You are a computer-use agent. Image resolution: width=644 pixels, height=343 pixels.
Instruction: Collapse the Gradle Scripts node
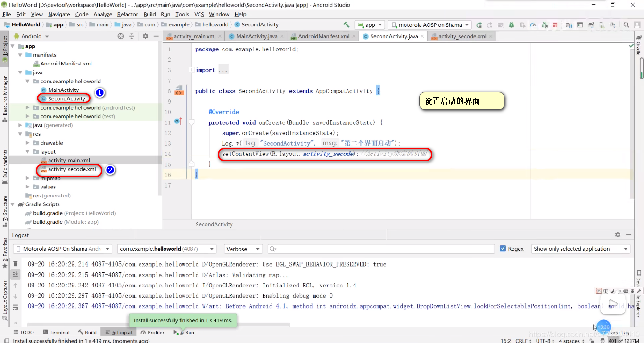[x=13, y=204]
